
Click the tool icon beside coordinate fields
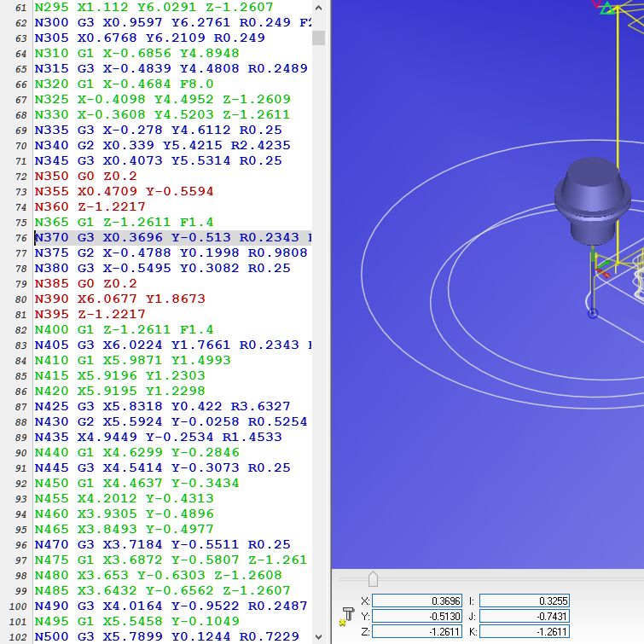(346, 617)
